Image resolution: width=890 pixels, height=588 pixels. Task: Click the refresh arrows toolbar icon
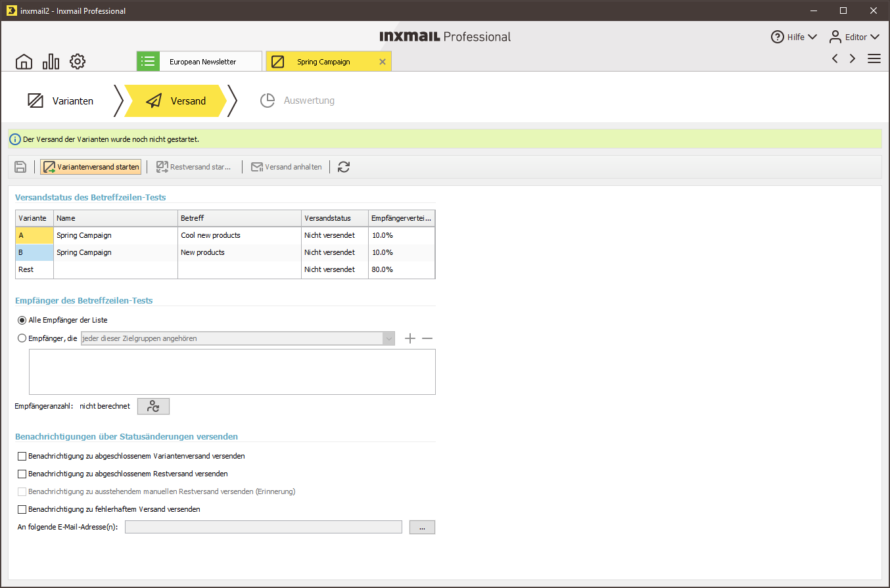pos(344,167)
